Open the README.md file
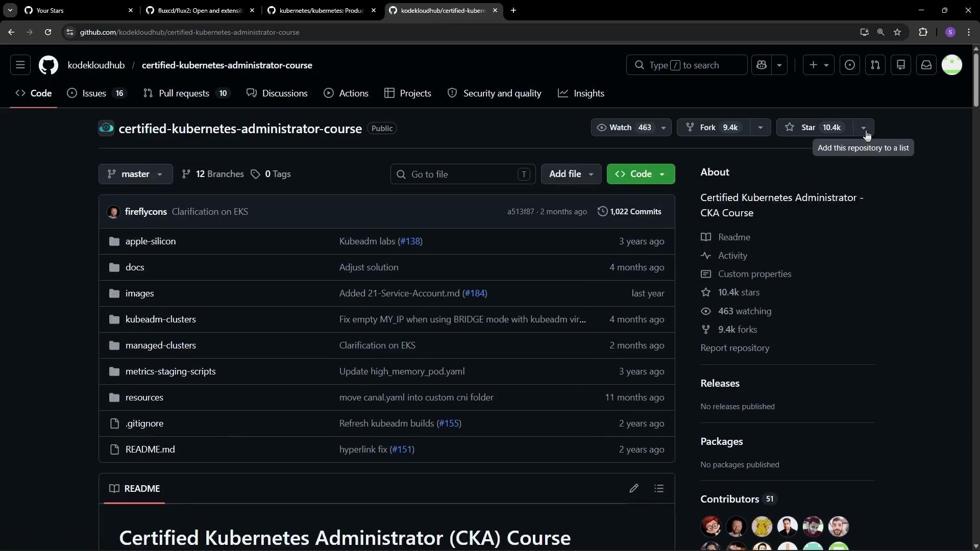 pos(150,449)
